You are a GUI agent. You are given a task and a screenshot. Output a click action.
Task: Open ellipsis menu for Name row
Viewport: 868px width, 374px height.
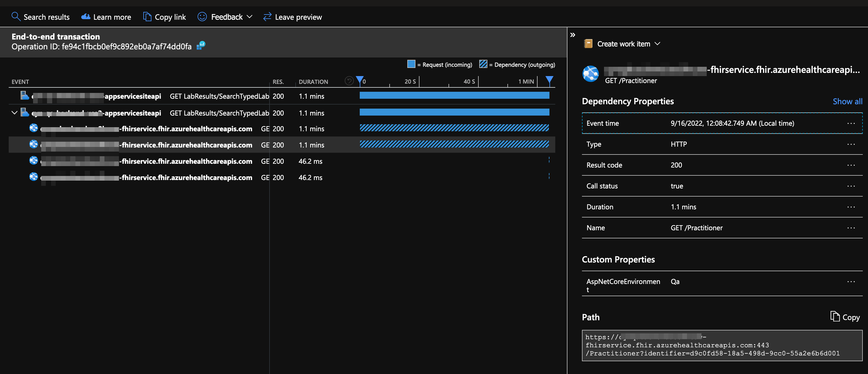click(851, 228)
